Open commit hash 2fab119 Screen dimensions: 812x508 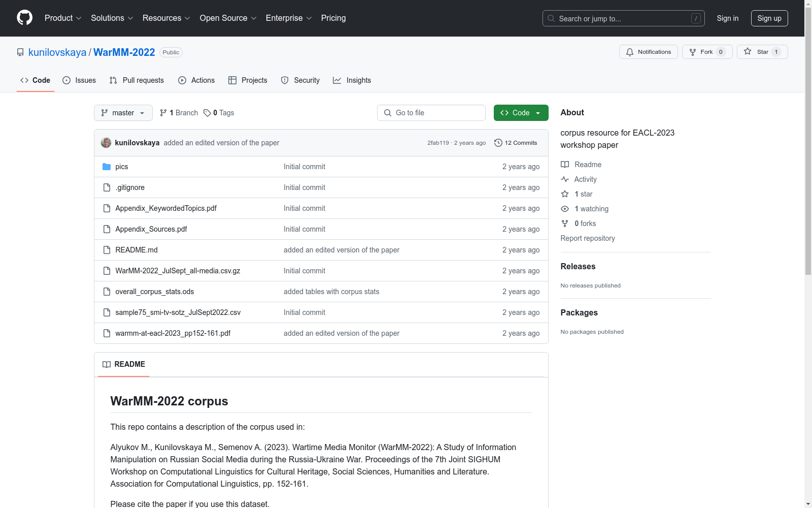(438, 143)
